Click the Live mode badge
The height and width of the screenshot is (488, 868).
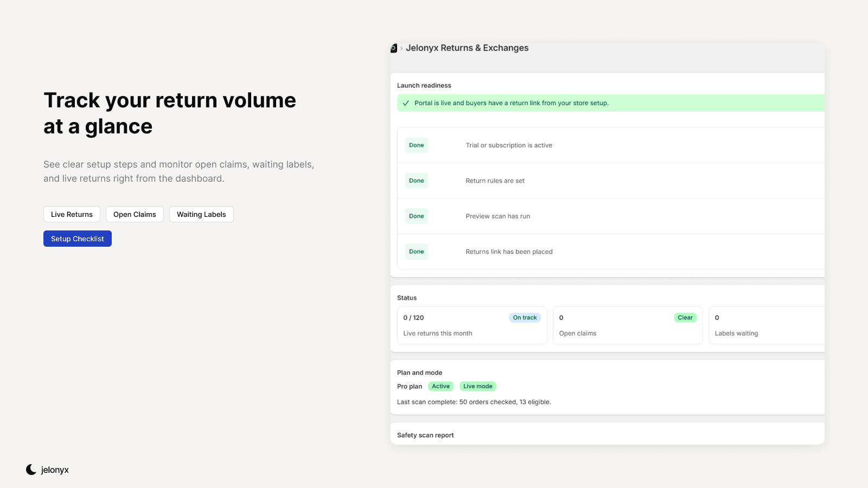478,386
